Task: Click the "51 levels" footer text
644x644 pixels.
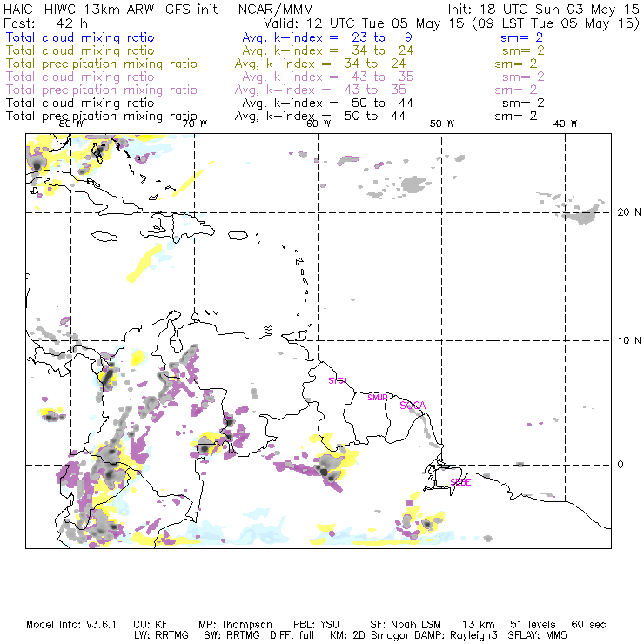Action: 533,625
